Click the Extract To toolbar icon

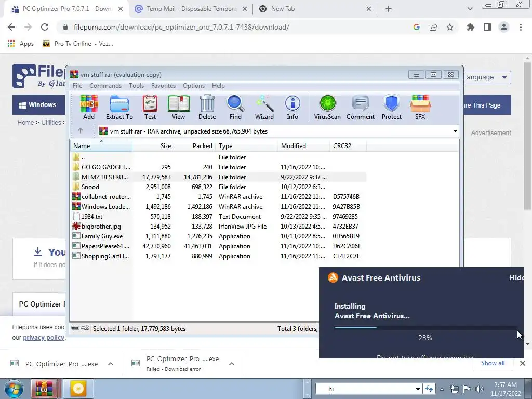click(119, 107)
